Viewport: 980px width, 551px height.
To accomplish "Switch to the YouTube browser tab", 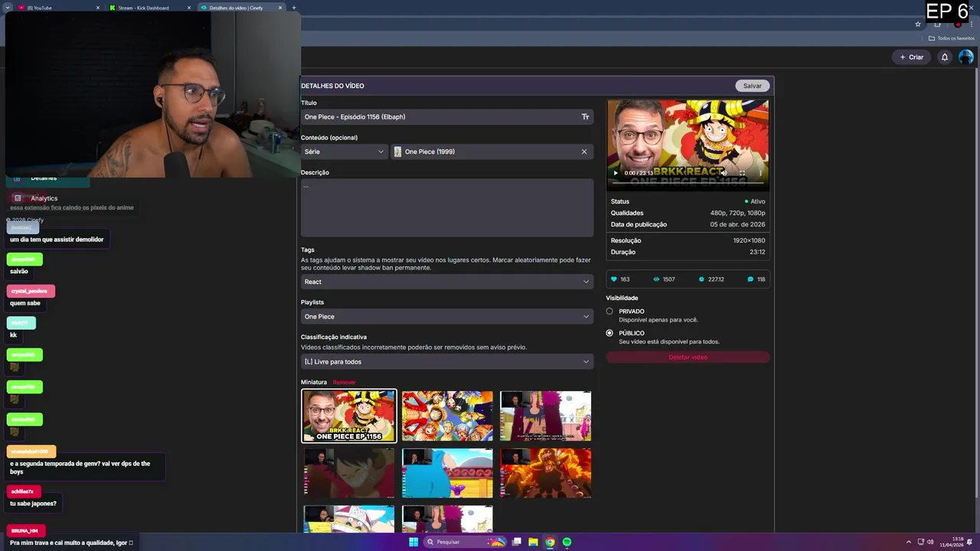I will 60,8.
